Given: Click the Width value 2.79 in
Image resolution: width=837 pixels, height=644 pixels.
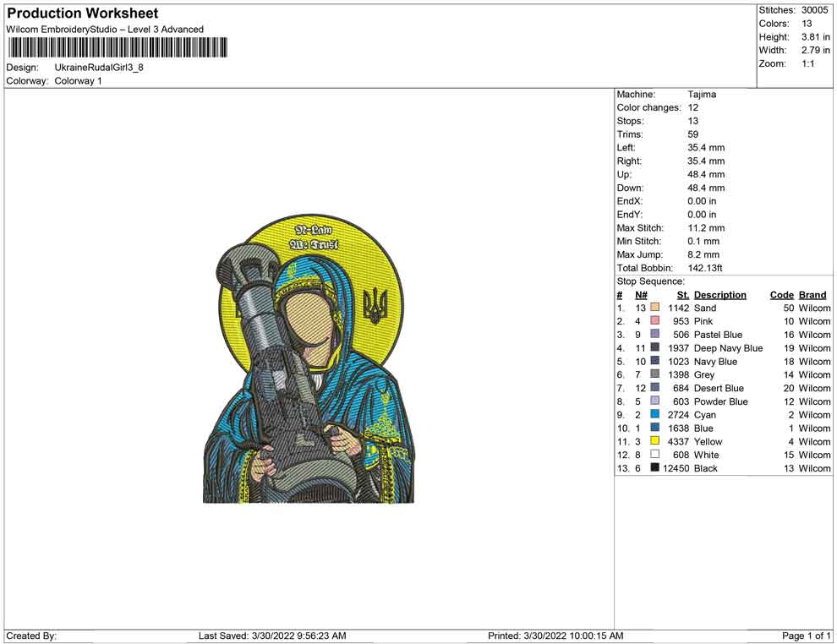Looking at the screenshot, I should 816,50.
